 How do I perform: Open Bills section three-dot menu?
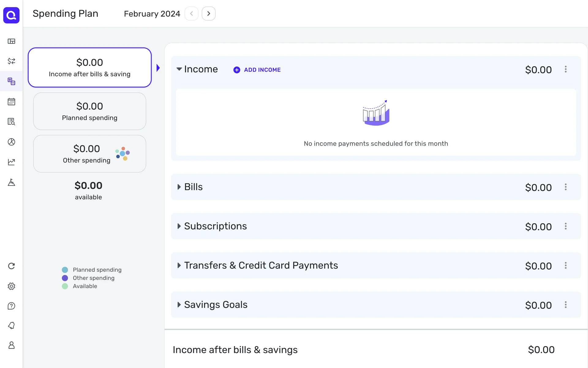tap(566, 187)
